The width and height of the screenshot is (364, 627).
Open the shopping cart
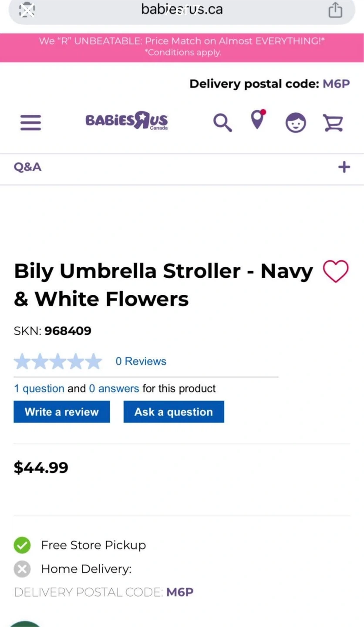click(333, 122)
